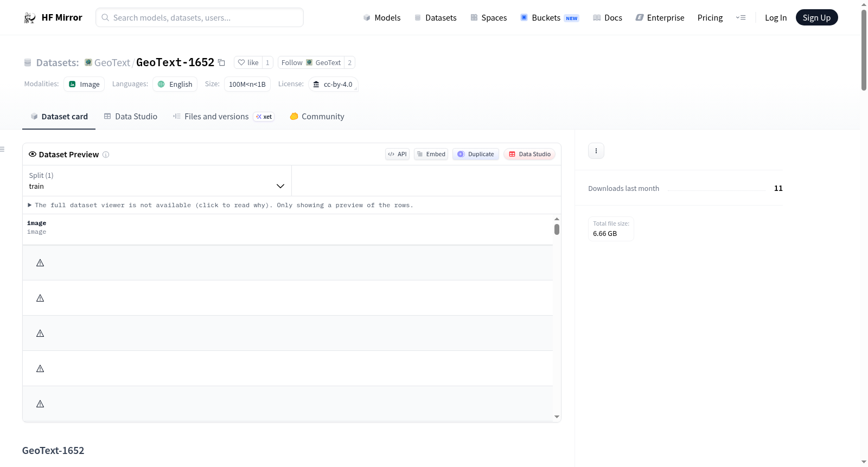The height and width of the screenshot is (467, 868).
Task: Go to Spaces in the top navigation
Action: pos(488,18)
